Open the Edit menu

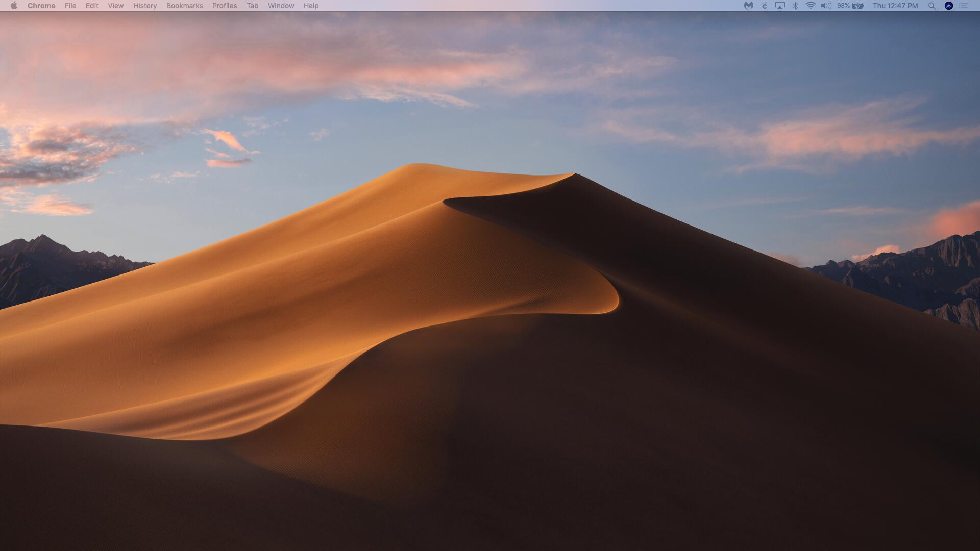point(92,6)
